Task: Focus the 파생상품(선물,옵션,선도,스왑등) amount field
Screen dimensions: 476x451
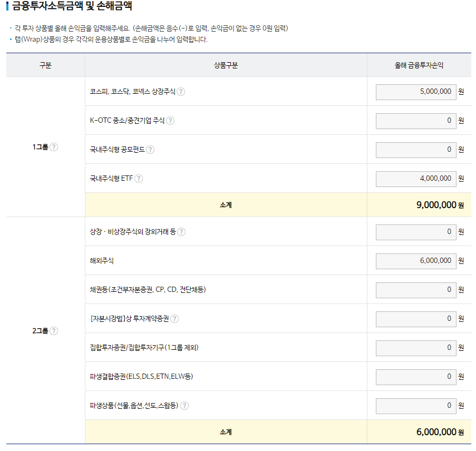Action: (416, 406)
